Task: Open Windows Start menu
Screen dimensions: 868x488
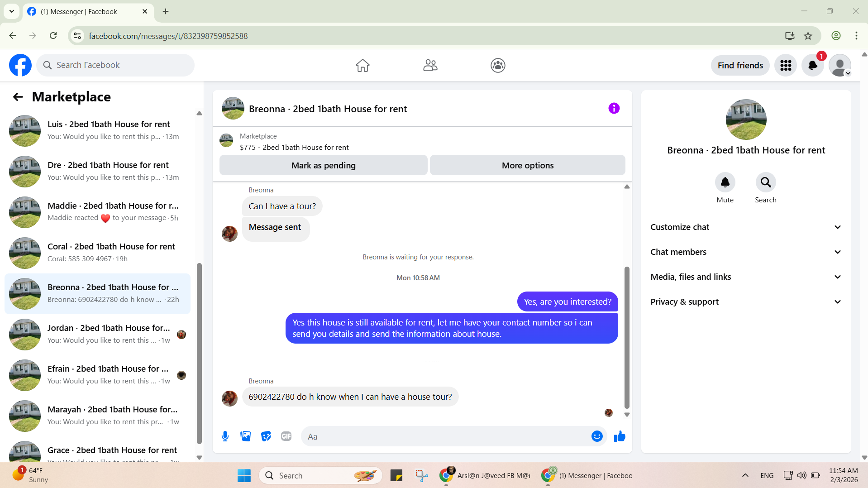Action: click(x=244, y=475)
